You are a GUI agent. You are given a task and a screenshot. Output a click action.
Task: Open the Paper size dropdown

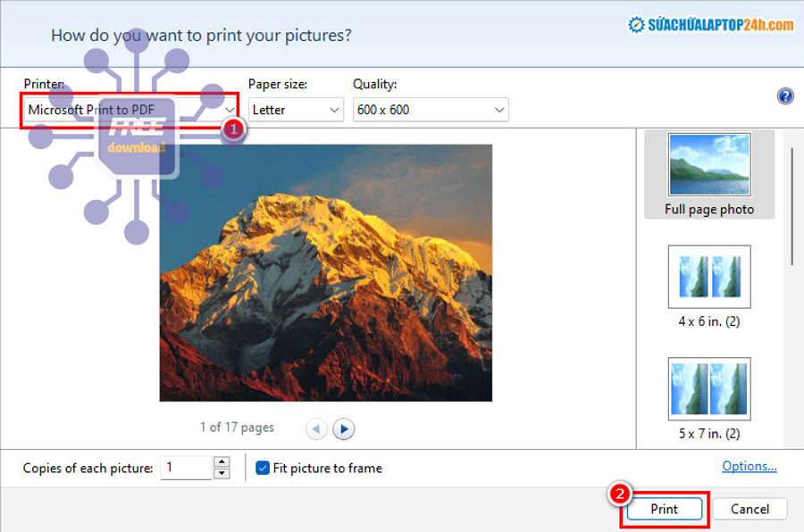296,110
